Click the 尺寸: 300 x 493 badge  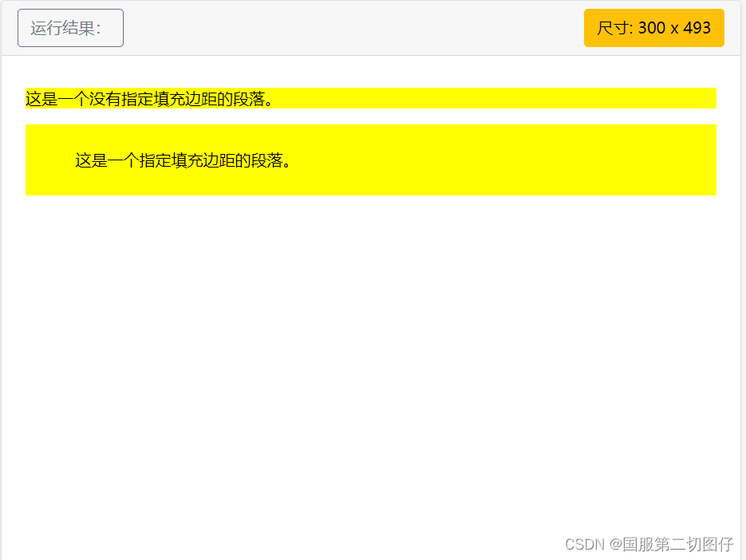tap(653, 28)
